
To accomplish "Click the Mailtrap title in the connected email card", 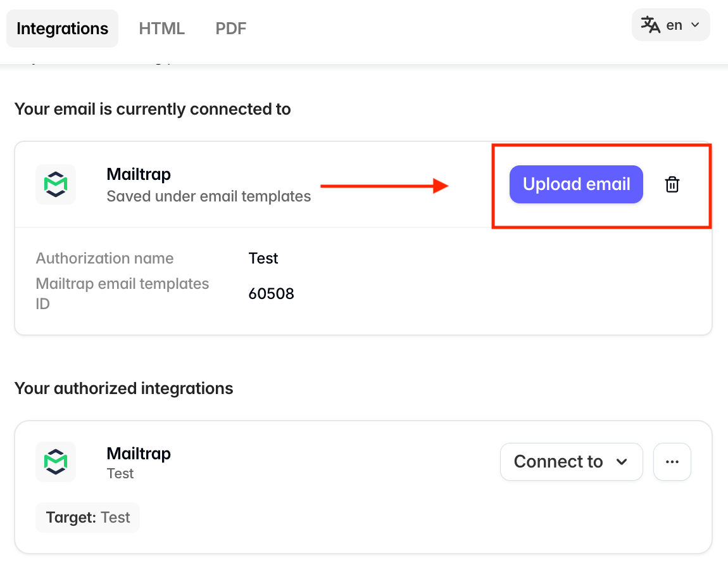I will click(x=139, y=174).
